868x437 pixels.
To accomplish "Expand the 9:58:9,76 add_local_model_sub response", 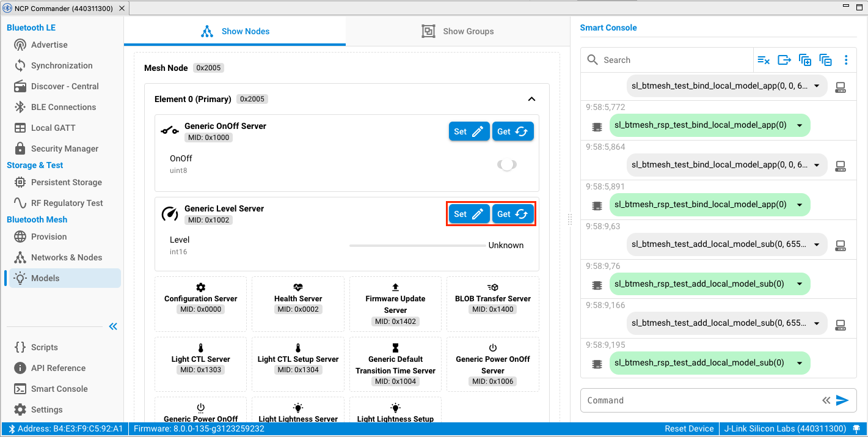I will (x=800, y=284).
